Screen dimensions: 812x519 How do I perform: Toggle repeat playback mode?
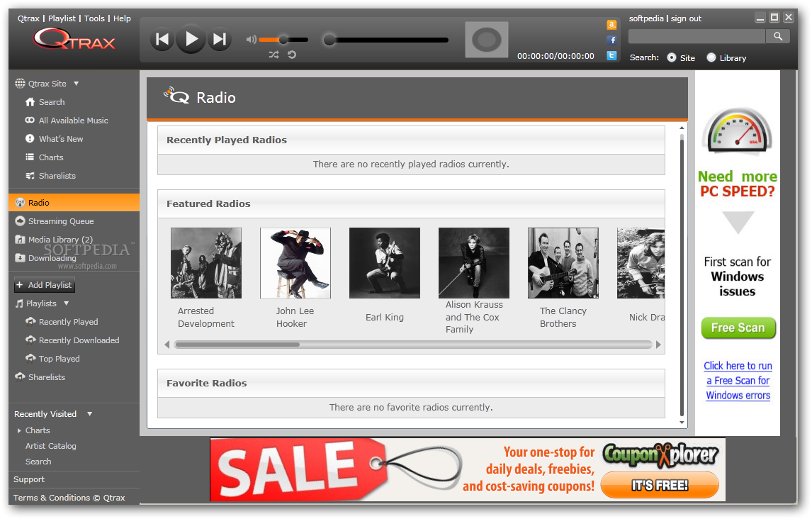pyautogui.click(x=292, y=55)
